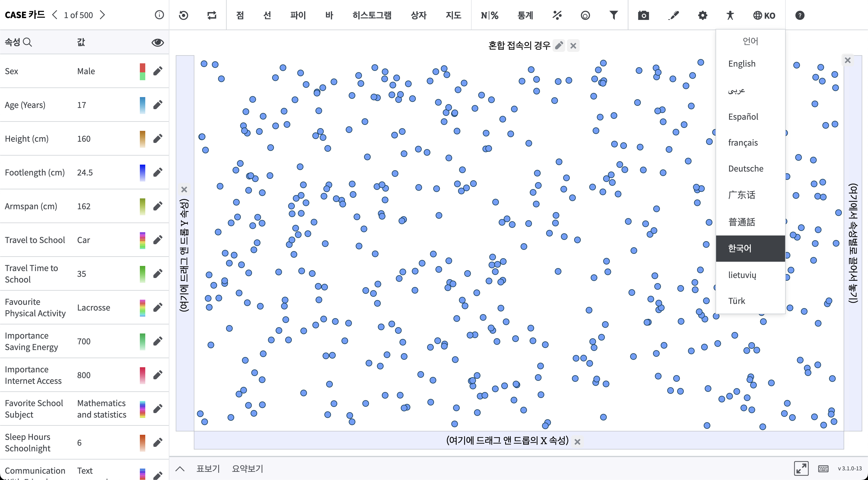Click 'Mathematics and statistics' value

pos(102,409)
